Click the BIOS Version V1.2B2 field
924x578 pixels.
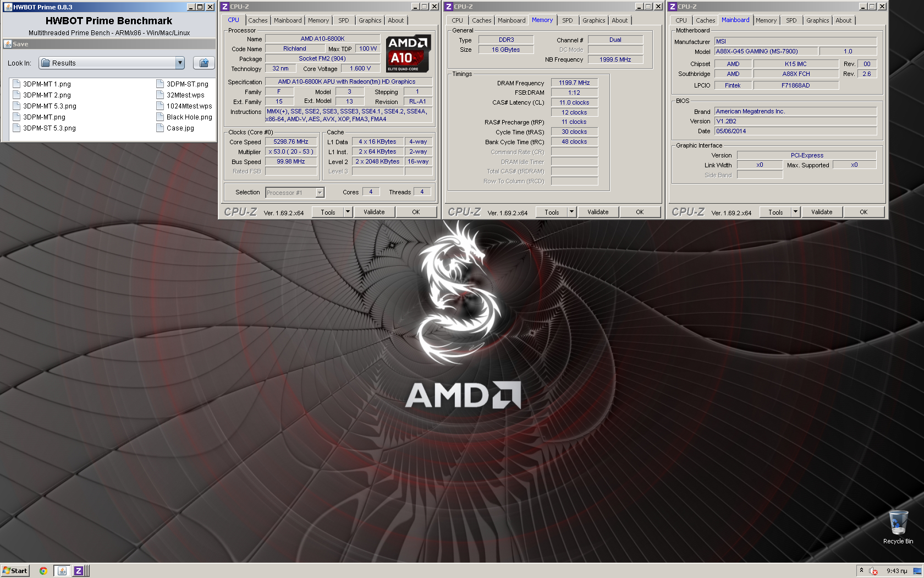coord(795,121)
